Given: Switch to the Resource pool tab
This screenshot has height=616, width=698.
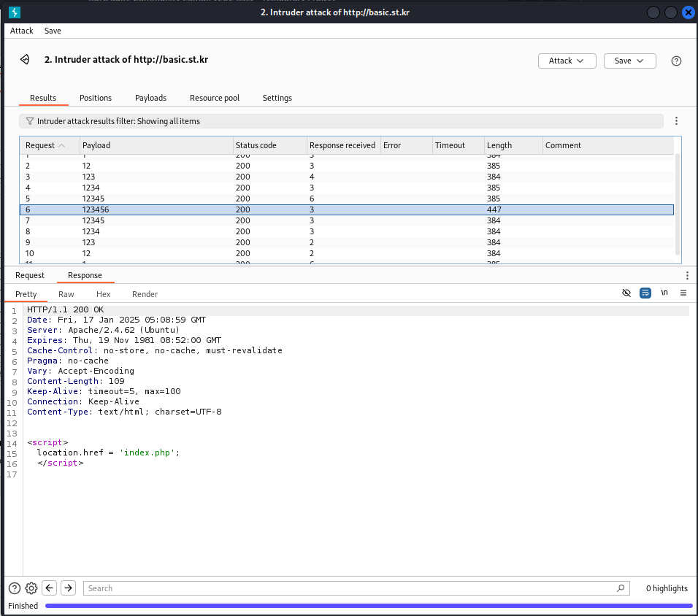Looking at the screenshot, I should coord(215,98).
